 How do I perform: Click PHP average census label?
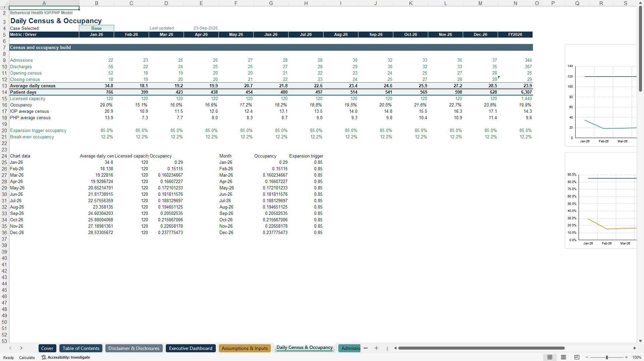pyautogui.click(x=30, y=118)
